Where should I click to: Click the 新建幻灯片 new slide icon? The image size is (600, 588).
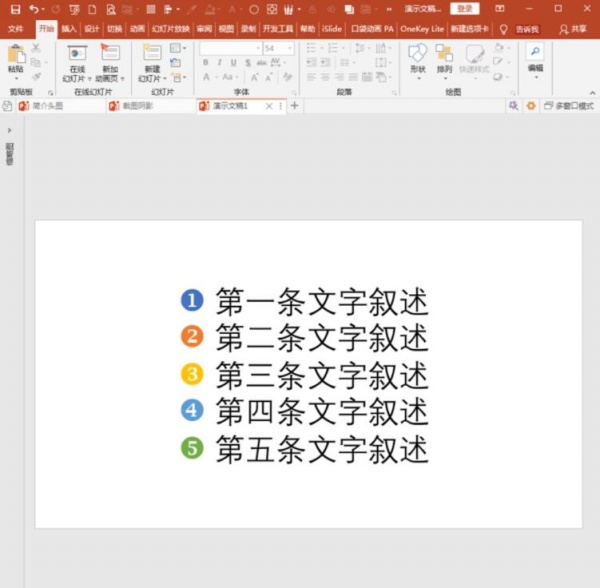(x=152, y=53)
